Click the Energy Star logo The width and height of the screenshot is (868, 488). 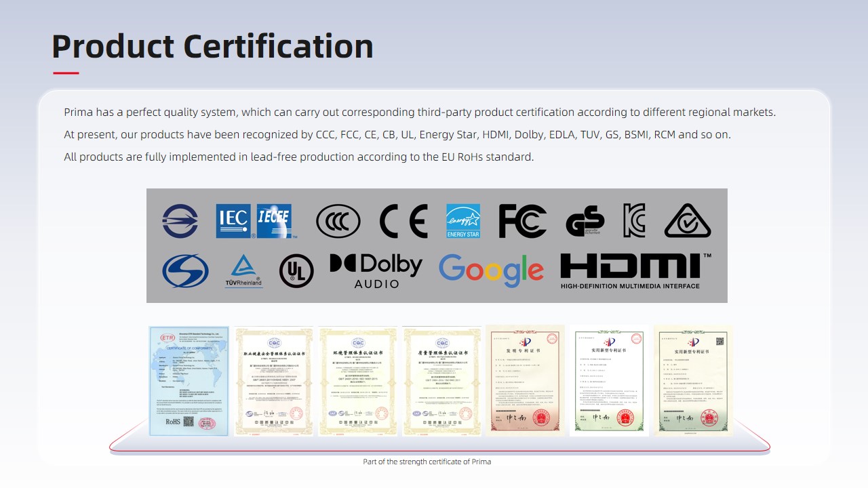point(463,221)
